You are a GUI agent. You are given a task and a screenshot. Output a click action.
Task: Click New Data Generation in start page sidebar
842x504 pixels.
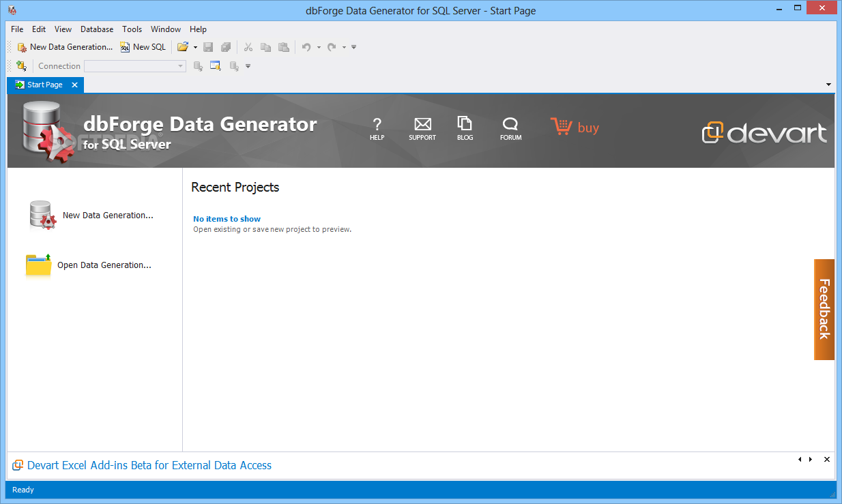tap(91, 215)
